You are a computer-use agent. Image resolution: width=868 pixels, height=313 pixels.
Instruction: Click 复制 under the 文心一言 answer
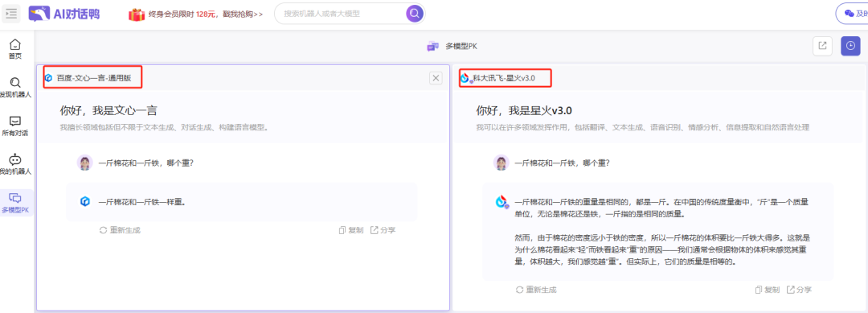pyautogui.click(x=351, y=230)
